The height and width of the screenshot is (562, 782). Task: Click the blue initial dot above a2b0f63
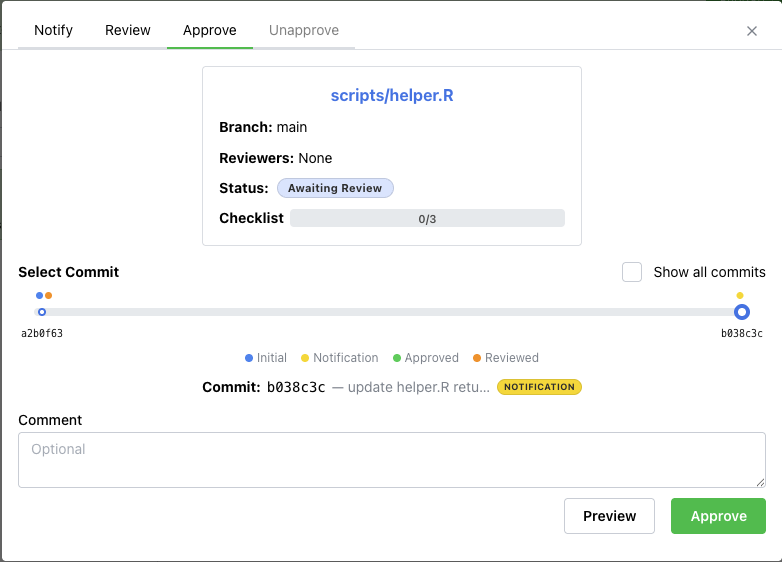39,295
